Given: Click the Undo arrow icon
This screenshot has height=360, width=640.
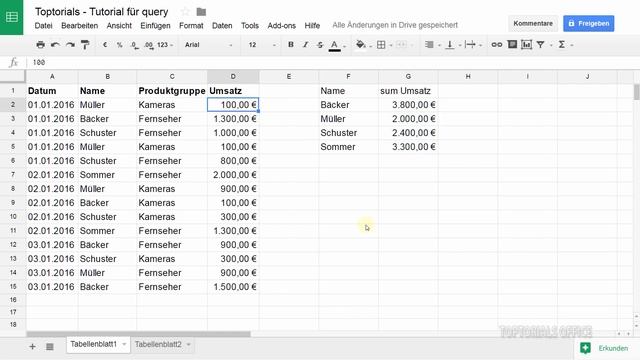Looking at the screenshot, I should [55, 44].
